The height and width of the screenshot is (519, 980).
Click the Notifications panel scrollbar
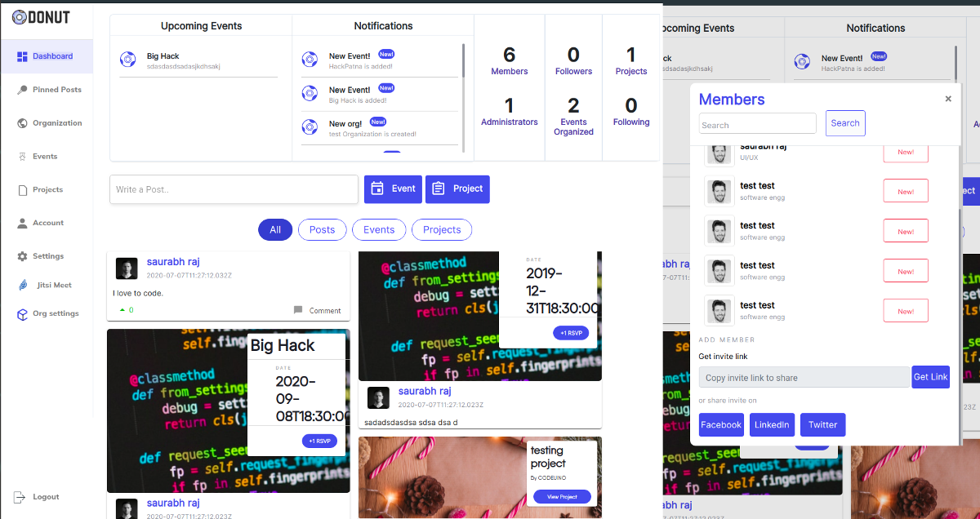coord(464,98)
